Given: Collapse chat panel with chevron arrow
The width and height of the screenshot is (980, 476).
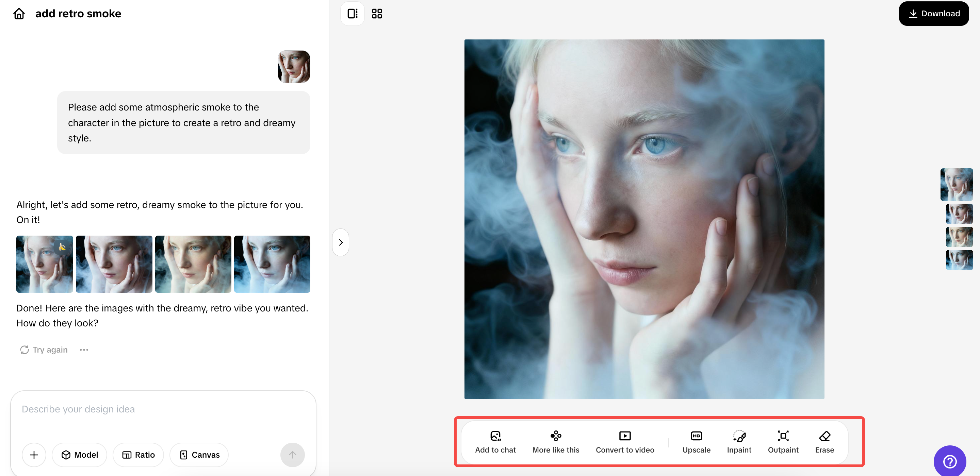Looking at the screenshot, I should (x=341, y=242).
